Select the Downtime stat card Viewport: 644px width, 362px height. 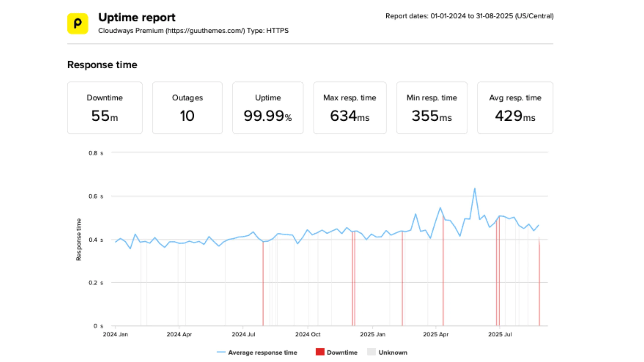(105, 108)
